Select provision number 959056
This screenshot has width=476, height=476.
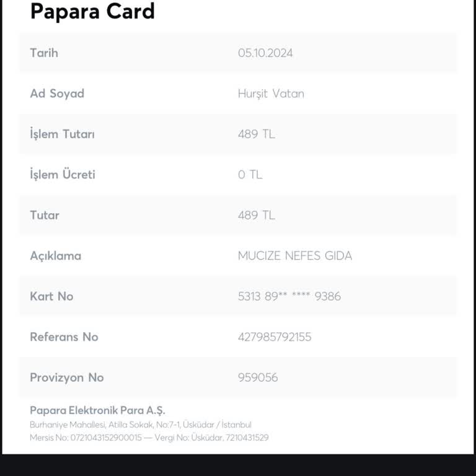tap(258, 377)
